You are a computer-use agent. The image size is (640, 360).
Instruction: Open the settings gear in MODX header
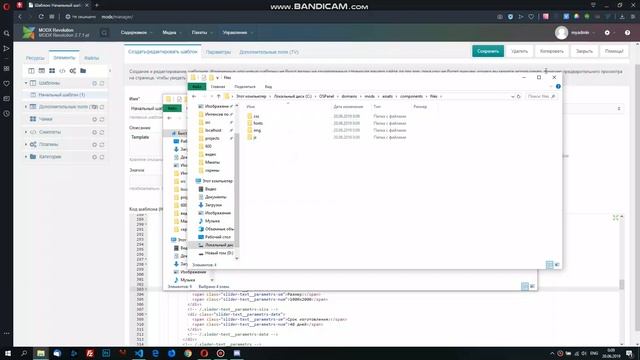click(607, 33)
